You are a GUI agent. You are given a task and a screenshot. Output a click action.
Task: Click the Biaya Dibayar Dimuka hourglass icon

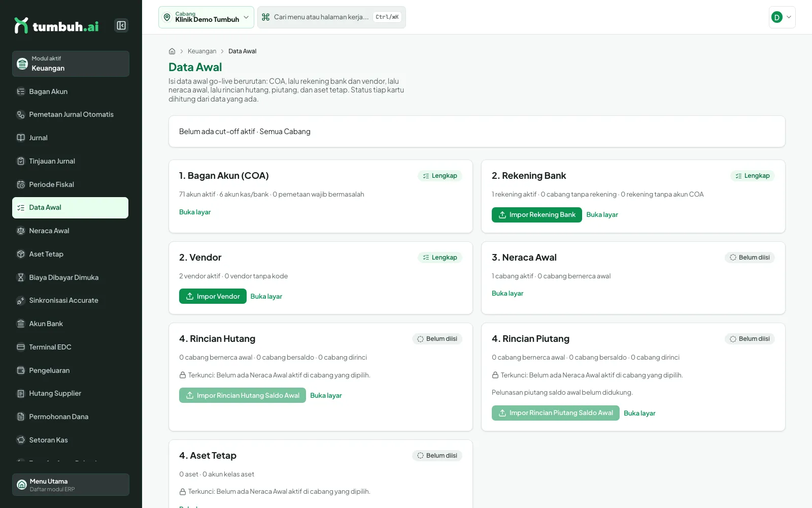21,277
